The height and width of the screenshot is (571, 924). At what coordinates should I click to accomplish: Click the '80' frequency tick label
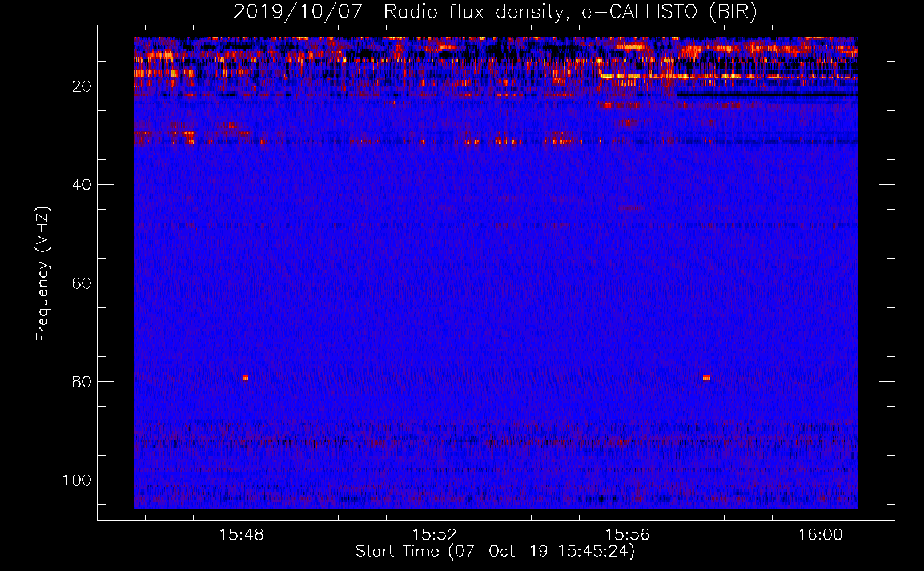pyautogui.click(x=82, y=382)
